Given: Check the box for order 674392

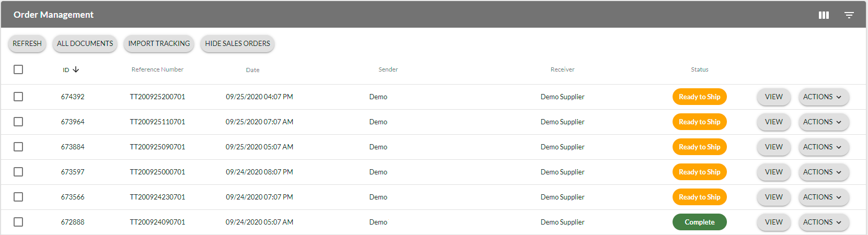Looking at the screenshot, I should click(x=18, y=97).
